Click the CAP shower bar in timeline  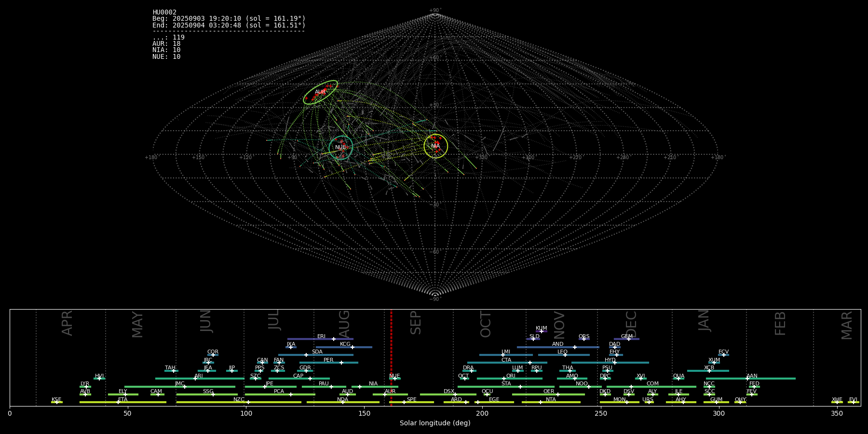coord(299,379)
